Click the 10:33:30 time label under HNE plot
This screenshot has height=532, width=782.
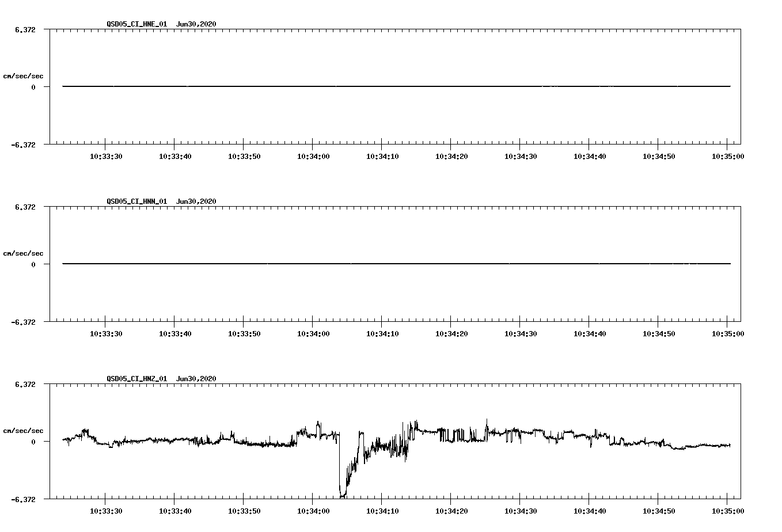click(106, 157)
